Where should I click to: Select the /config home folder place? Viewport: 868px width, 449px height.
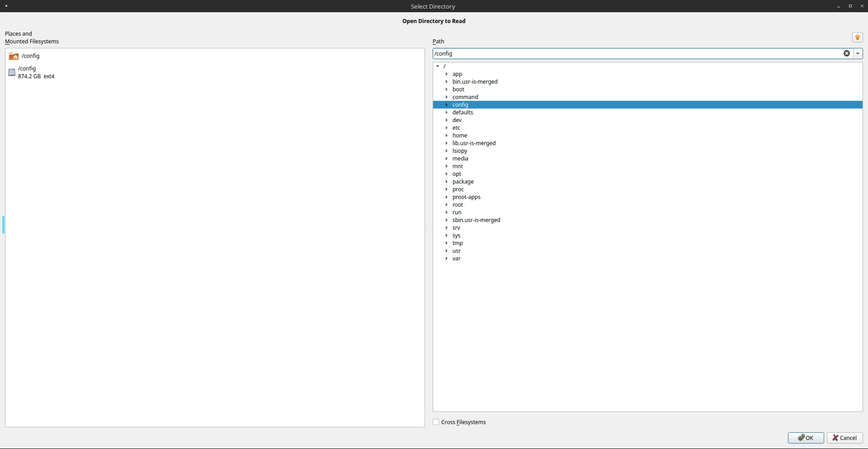pyautogui.click(x=30, y=56)
